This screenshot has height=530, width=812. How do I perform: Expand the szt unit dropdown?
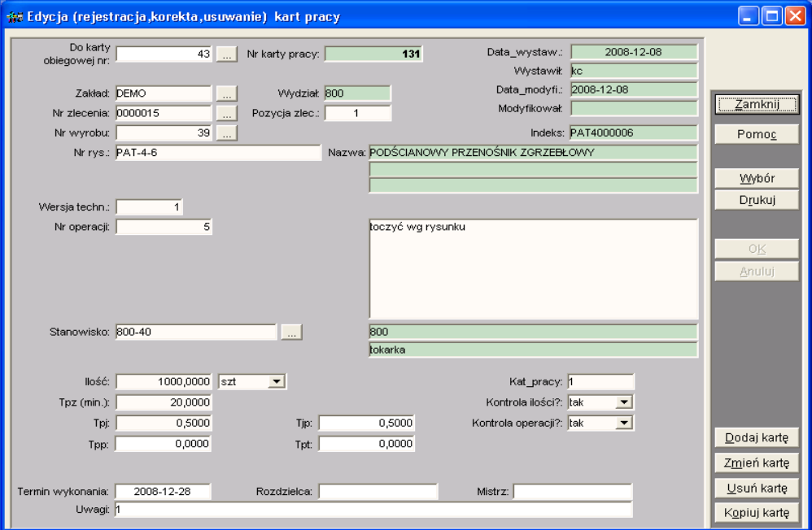[277, 382]
